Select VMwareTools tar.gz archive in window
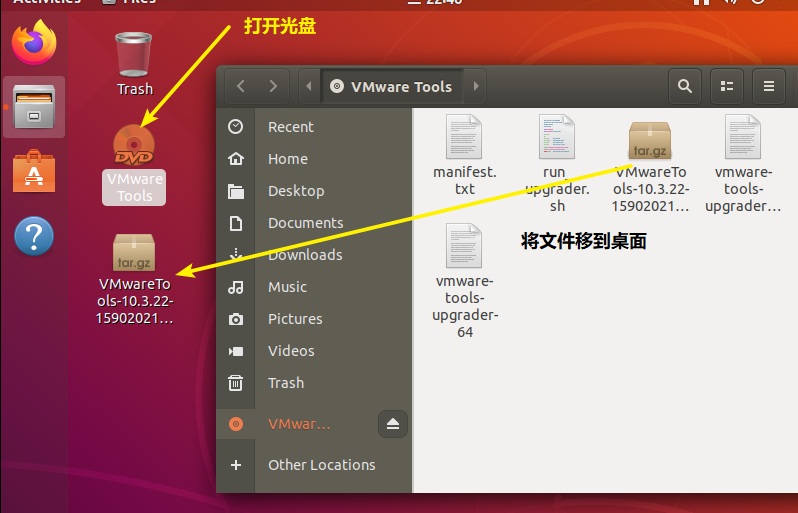This screenshot has width=798, height=513. [x=650, y=167]
